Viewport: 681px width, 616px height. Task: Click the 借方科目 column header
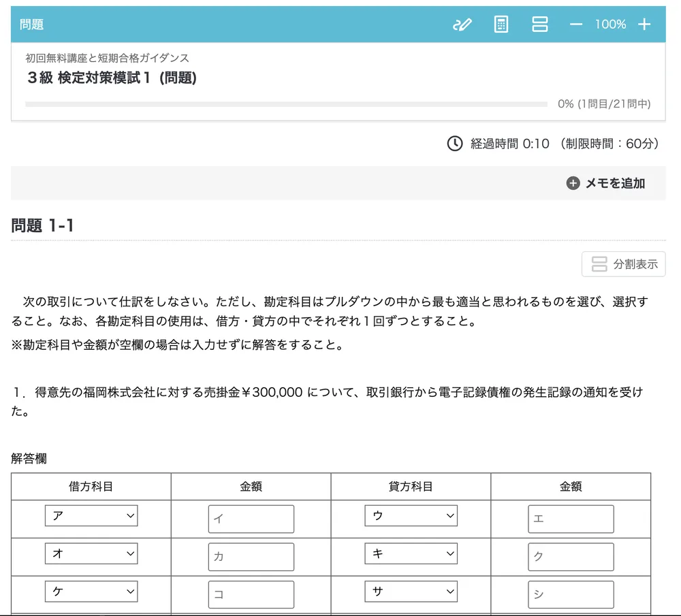point(91,486)
